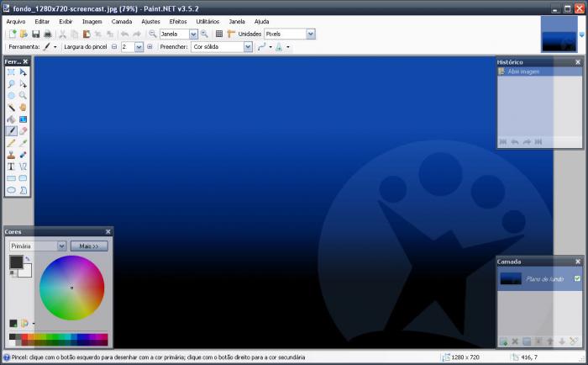
Task: Open the Imagem menu
Action: 92,21
